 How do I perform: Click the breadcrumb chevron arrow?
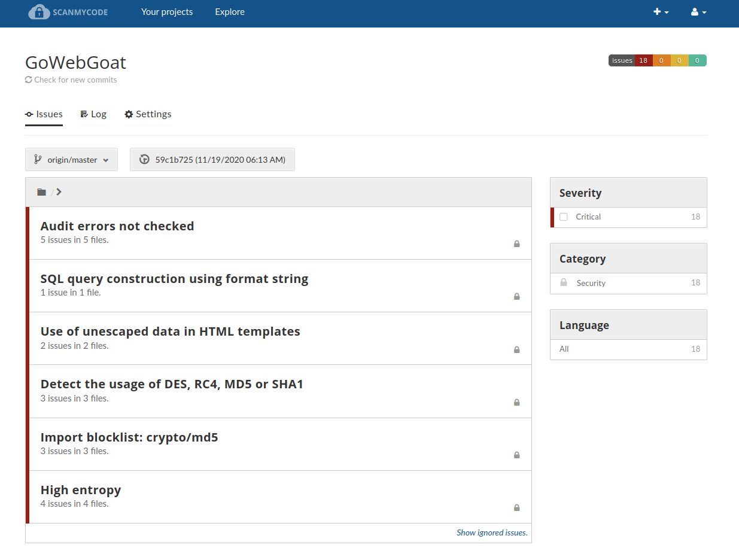pos(59,192)
